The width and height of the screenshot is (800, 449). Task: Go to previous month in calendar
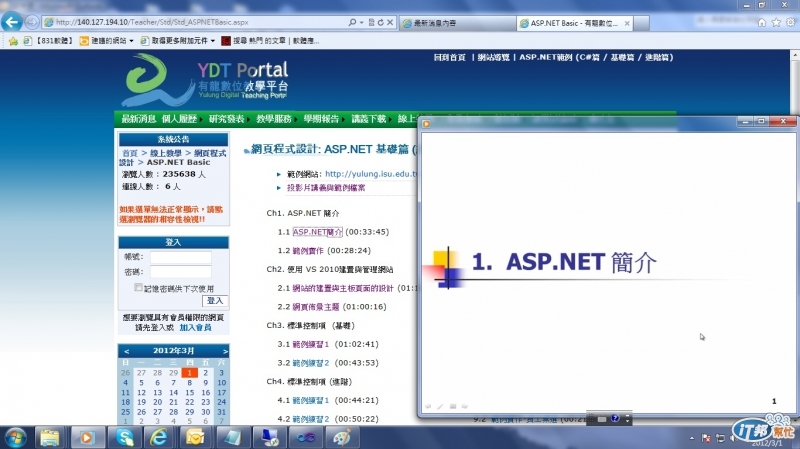pyautogui.click(x=127, y=351)
